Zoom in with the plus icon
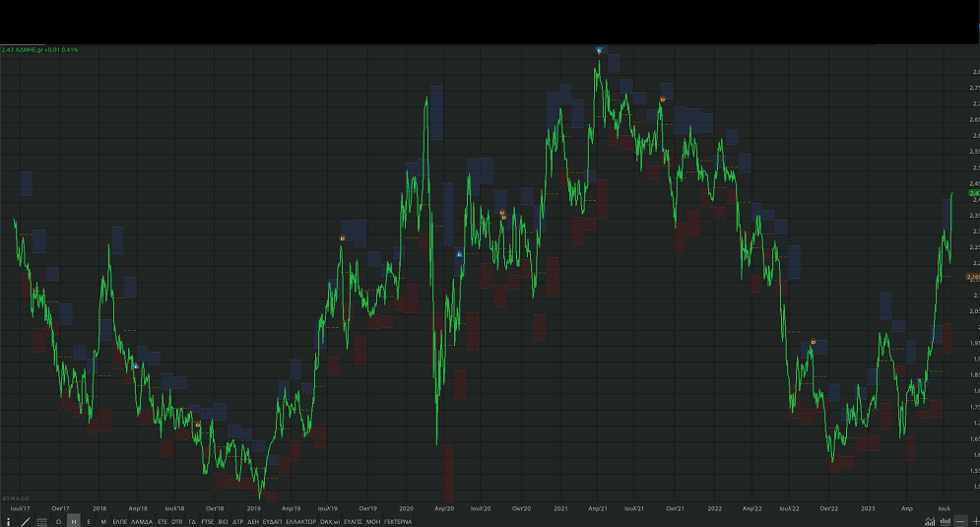 975,521
